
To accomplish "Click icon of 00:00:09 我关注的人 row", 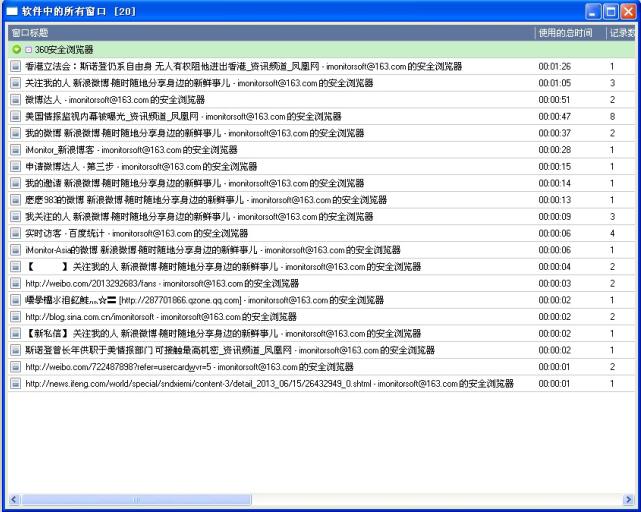I will click(16, 217).
